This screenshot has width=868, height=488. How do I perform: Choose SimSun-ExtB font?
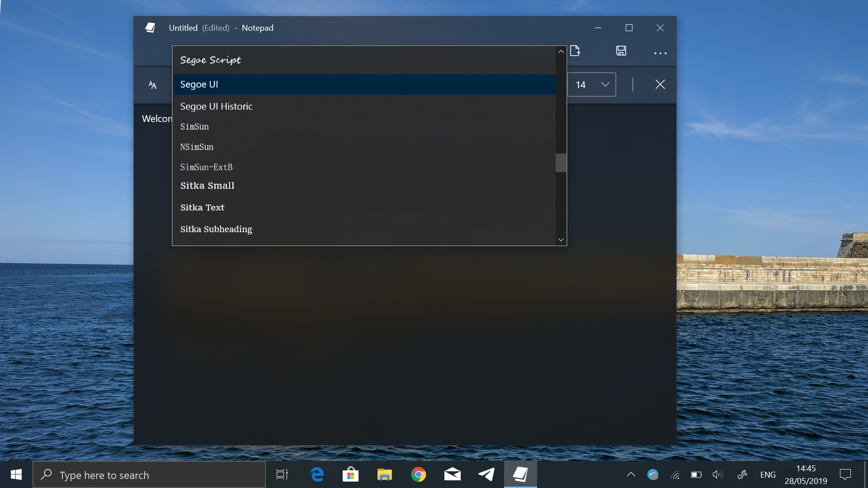(207, 167)
